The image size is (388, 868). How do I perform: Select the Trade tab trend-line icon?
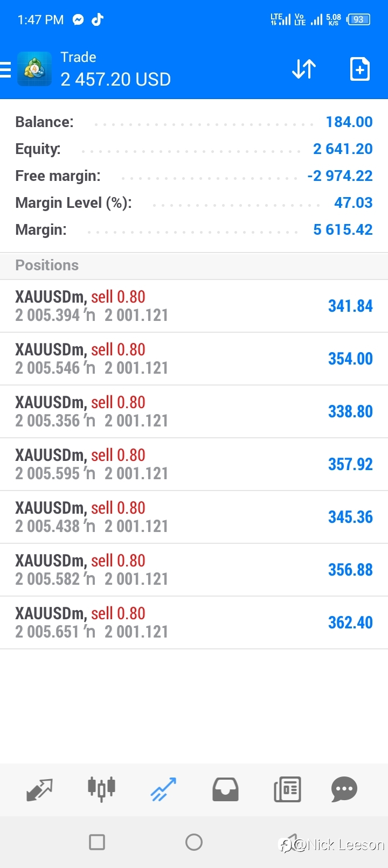coord(163,789)
